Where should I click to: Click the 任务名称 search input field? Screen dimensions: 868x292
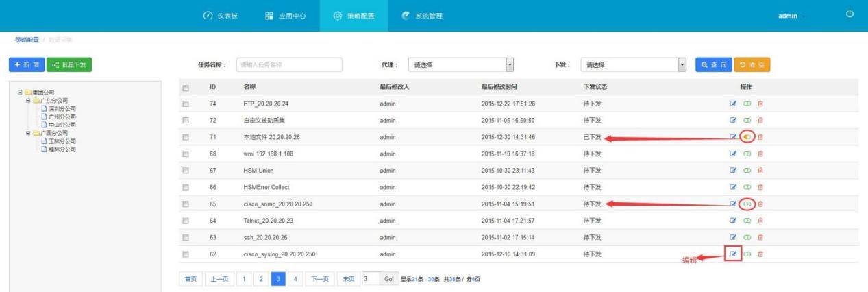(x=288, y=65)
